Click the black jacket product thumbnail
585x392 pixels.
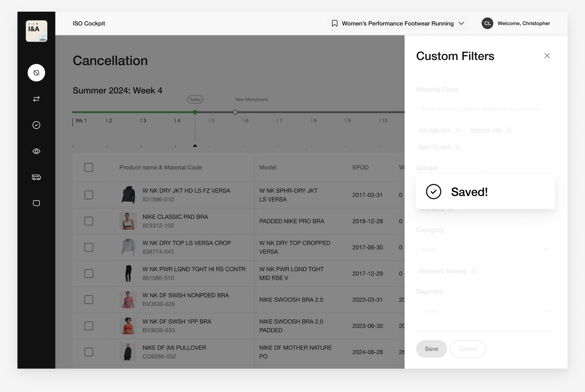(x=128, y=195)
